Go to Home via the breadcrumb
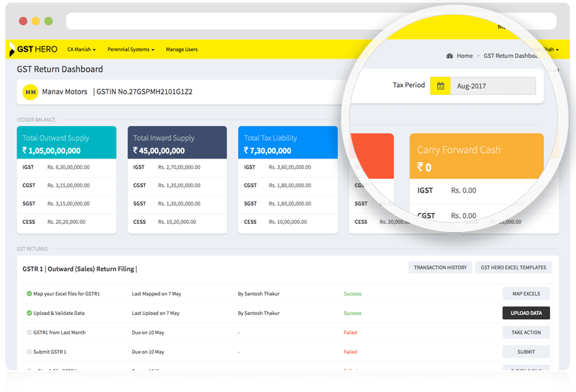The image size is (576, 392). tap(465, 56)
